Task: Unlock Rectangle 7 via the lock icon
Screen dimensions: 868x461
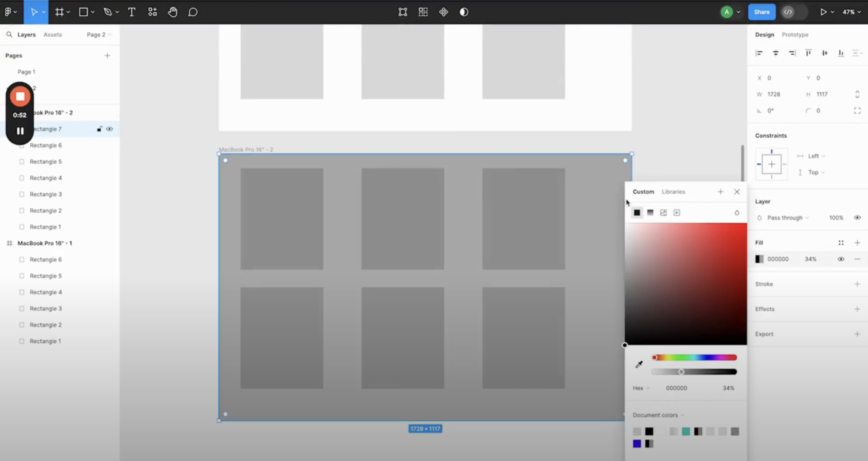Action: point(99,129)
